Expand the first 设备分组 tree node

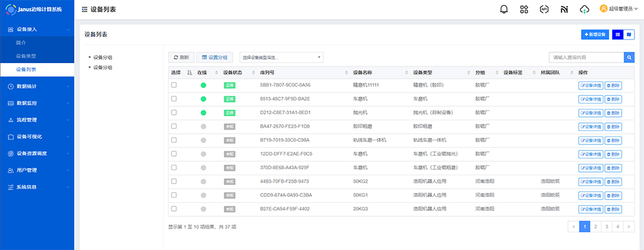coord(89,58)
